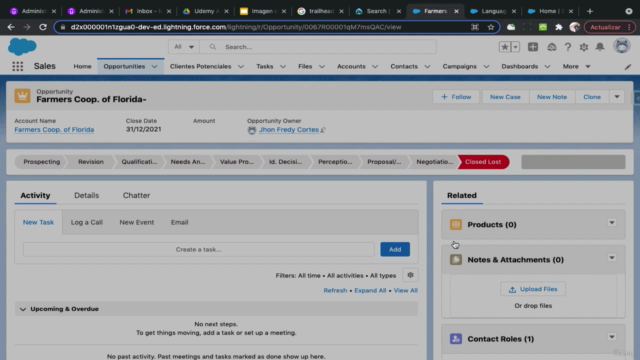Screen dimensions: 640x360
Task: Expand the Files tab chevron
Action: point(322,67)
